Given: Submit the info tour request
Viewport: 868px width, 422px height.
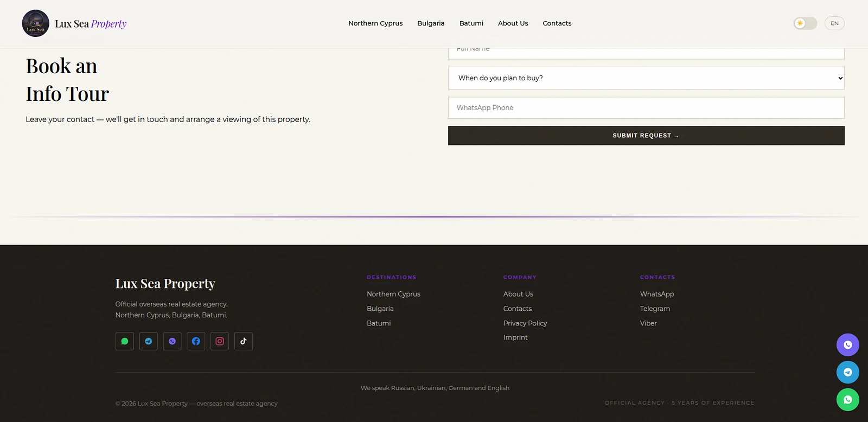Looking at the screenshot, I should pos(646,136).
